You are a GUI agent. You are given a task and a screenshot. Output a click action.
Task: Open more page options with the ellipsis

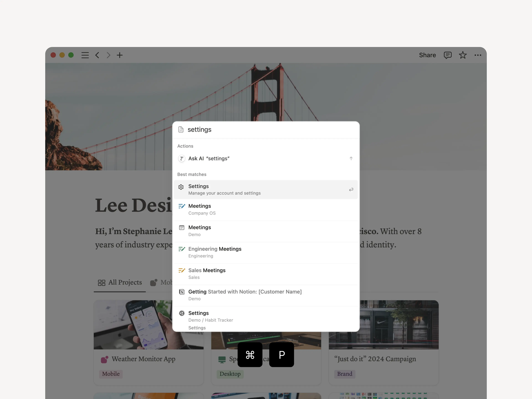pos(478,55)
